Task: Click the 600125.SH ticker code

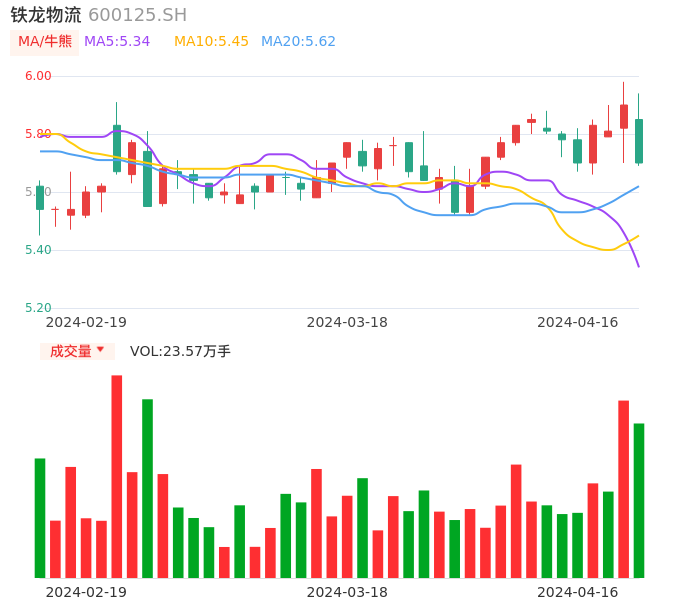Action: pyautogui.click(x=137, y=15)
